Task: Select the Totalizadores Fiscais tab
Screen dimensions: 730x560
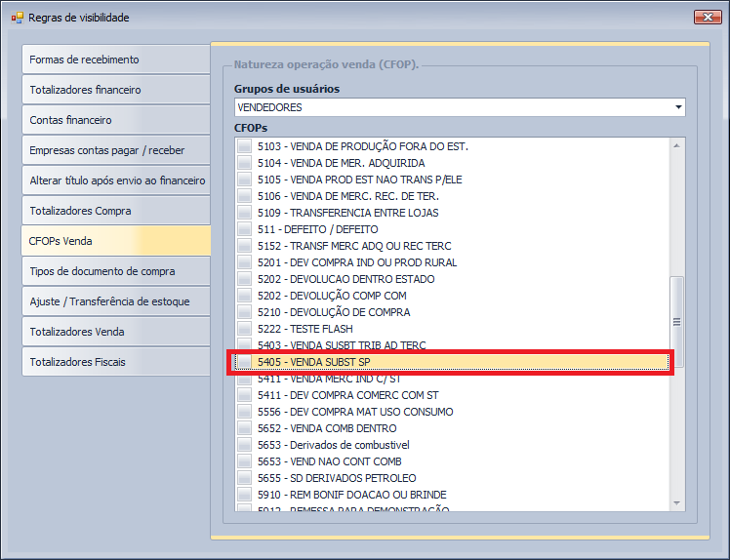Action: pos(116,362)
